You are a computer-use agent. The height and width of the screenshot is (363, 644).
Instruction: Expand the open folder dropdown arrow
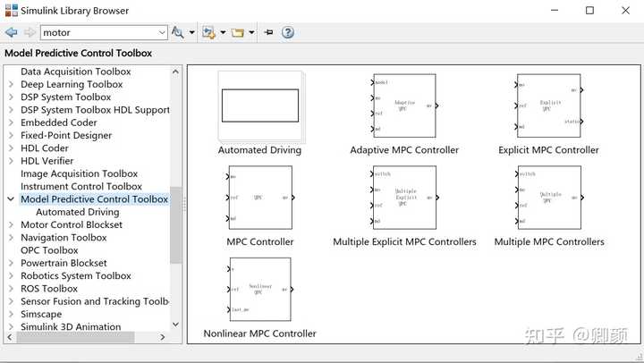click(251, 32)
